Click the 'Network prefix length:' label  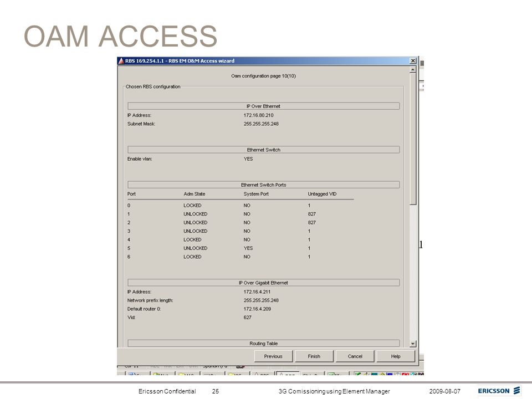pyautogui.click(x=150, y=300)
